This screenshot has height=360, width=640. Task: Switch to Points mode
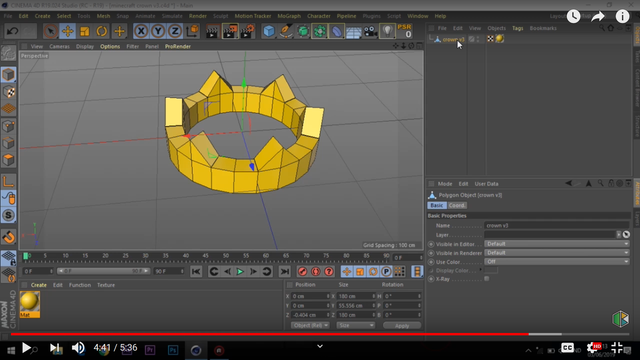point(9,126)
